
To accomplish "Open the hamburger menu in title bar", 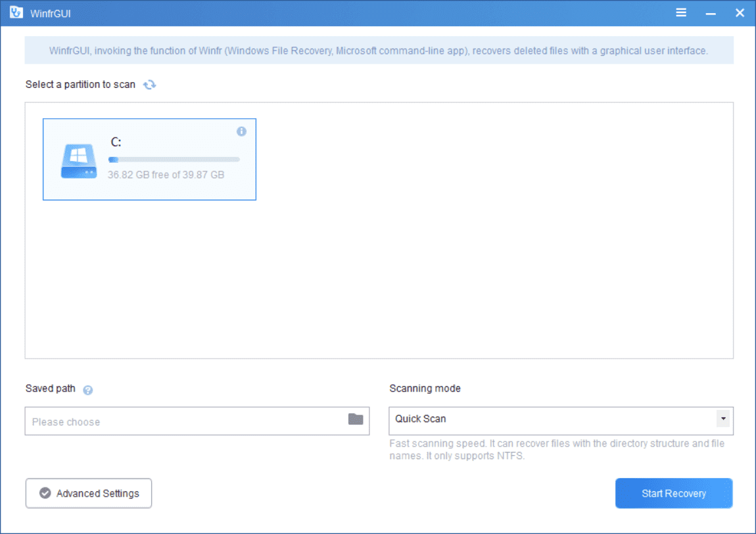I will point(681,13).
